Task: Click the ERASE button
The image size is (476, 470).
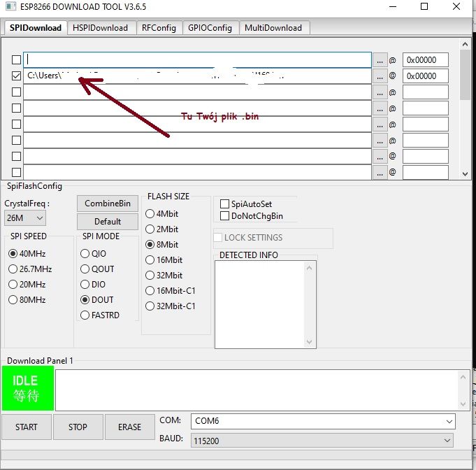Action: [129, 427]
